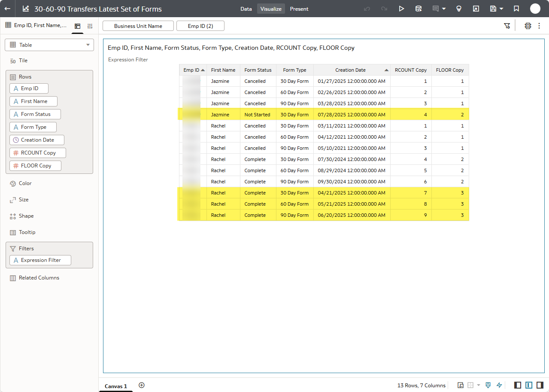This screenshot has width=549, height=392.
Task: Expand the grid dropdown arrow in status bar
Action: [x=479, y=385]
